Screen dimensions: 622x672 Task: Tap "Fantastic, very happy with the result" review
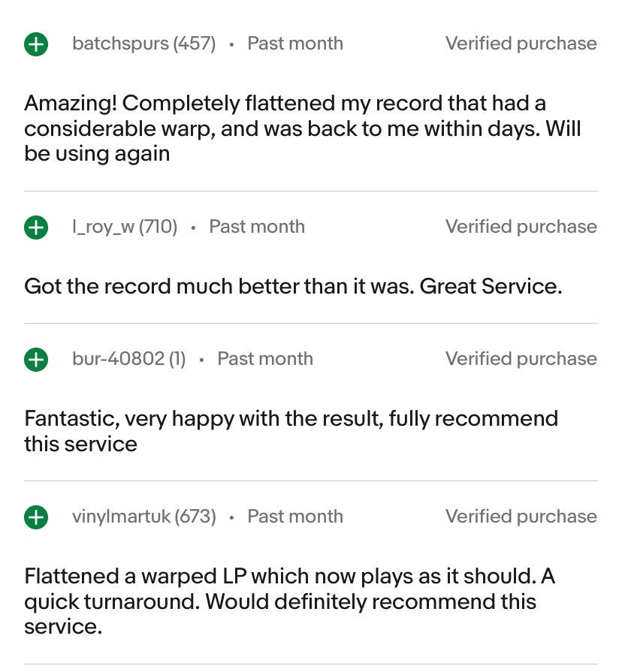(291, 431)
